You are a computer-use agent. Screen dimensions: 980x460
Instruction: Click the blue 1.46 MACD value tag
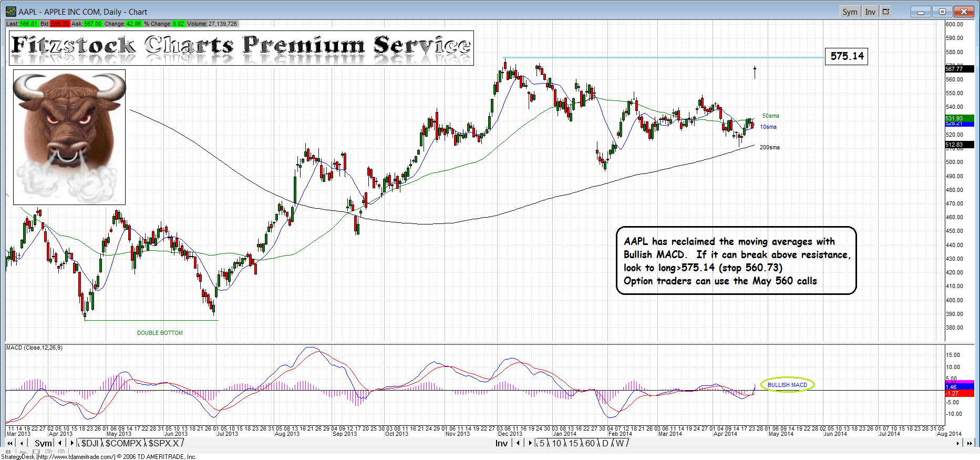click(x=959, y=387)
